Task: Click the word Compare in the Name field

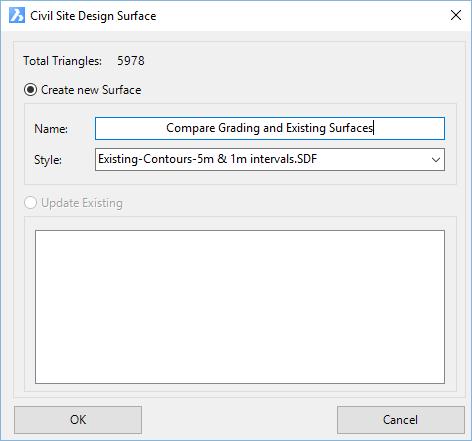Action: tap(191, 128)
